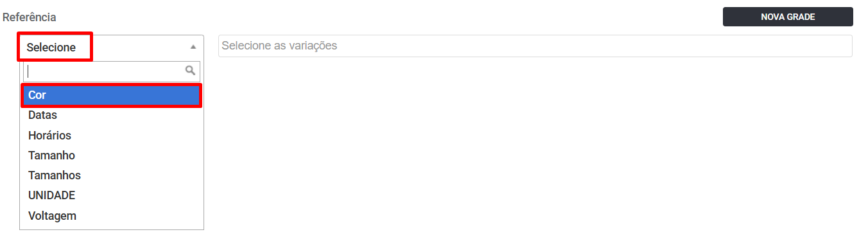Choose the Cor option

coord(112,95)
